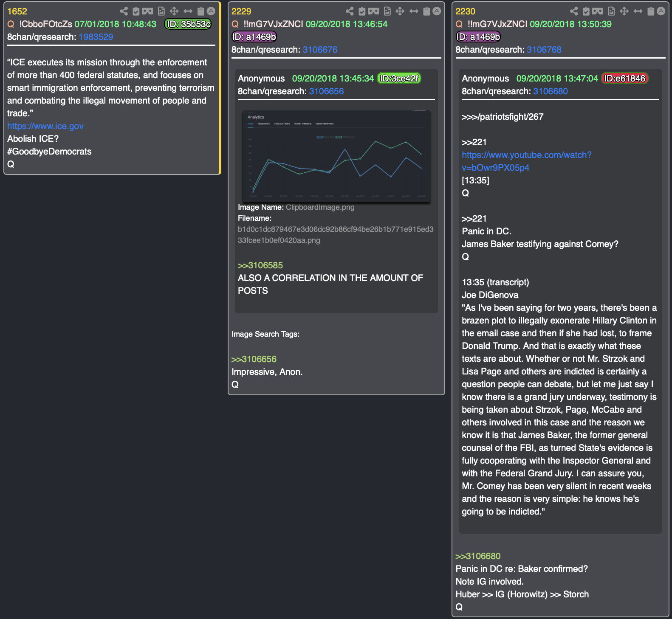Click the four-way move icon on post 1652
This screenshot has width=672, height=619.
(174, 11)
